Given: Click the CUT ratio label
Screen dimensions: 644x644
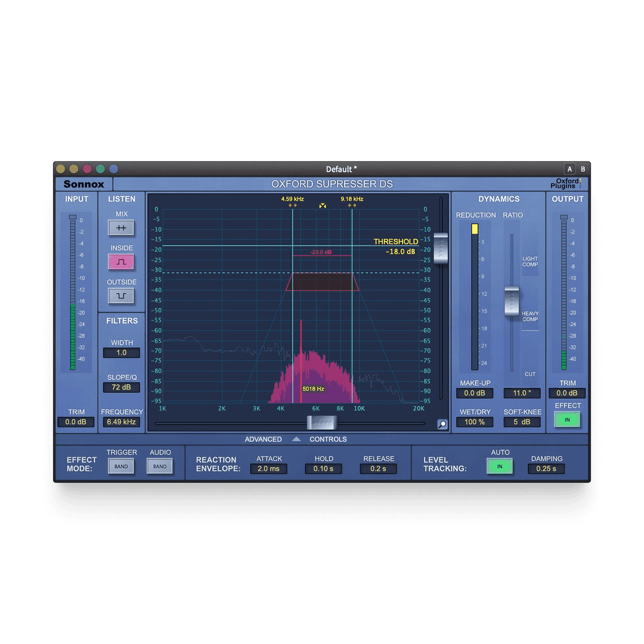Looking at the screenshot, I should point(530,374).
